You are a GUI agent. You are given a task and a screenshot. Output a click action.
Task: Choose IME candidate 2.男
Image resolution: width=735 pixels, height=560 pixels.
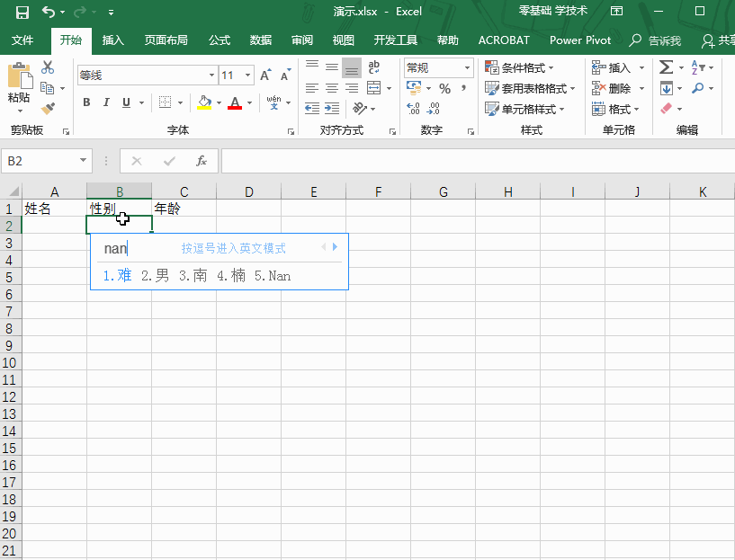[x=155, y=275]
